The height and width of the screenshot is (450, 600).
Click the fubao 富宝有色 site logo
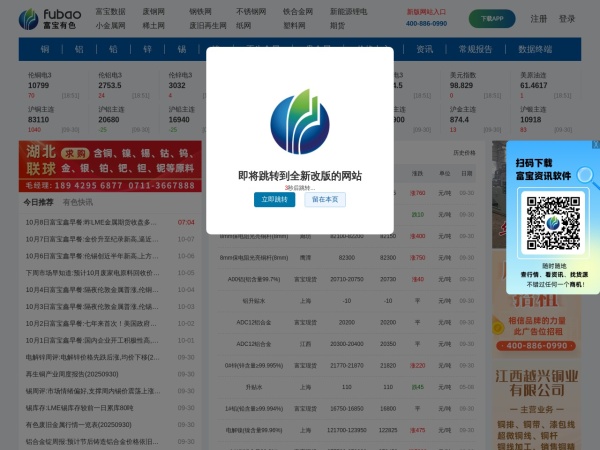50,19
